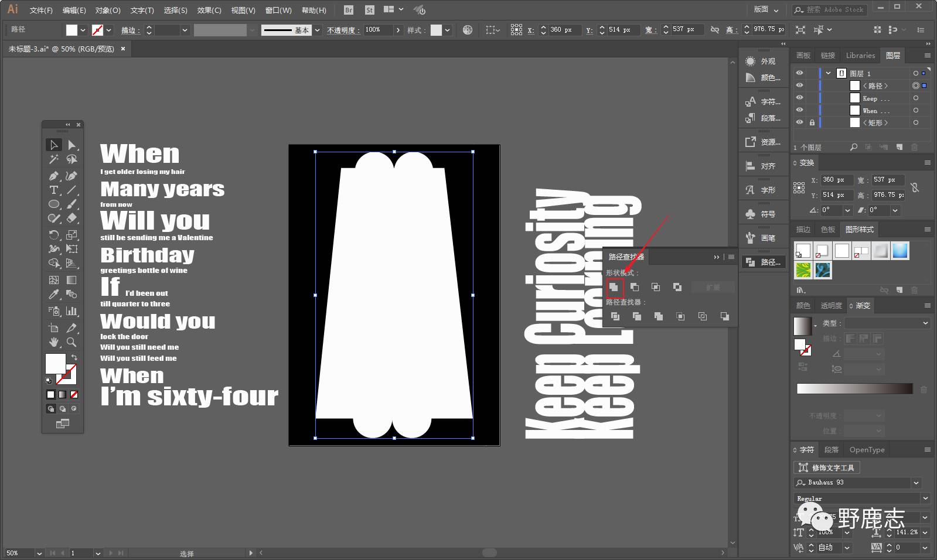Unlock the 矩形 layer lock
The image size is (937, 560).
click(812, 122)
